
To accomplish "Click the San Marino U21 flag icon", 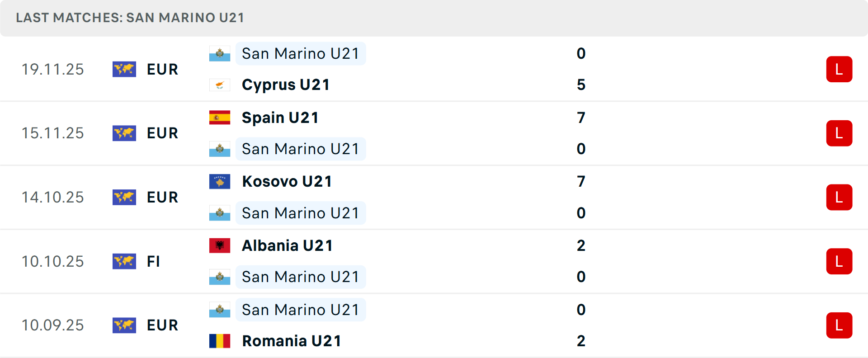I will click(x=220, y=53).
